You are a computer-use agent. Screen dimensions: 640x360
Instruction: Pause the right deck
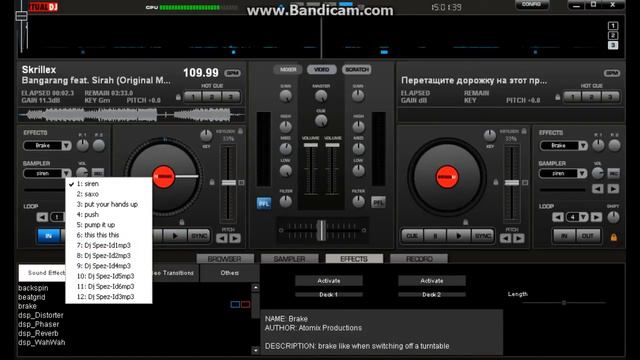pyautogui.click(x=435, y=236)
